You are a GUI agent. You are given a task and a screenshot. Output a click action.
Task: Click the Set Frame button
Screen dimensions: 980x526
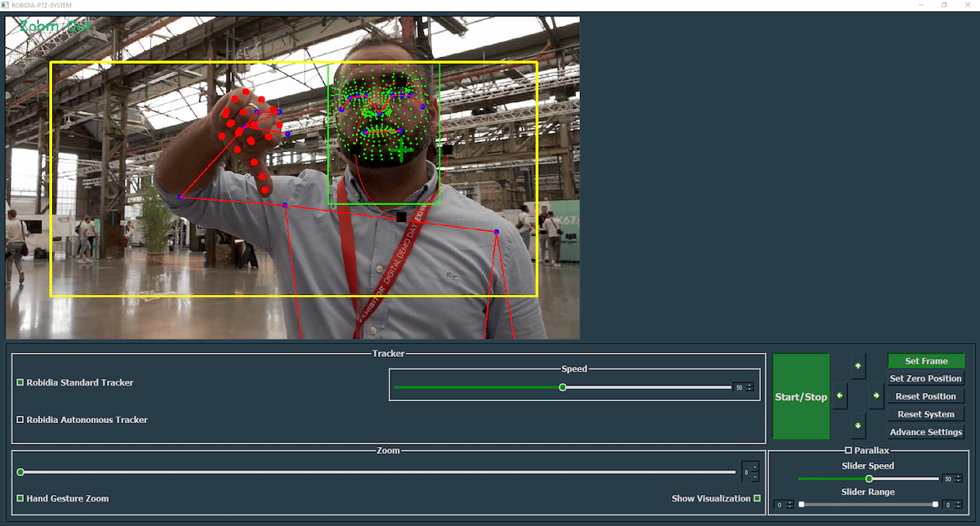pyautogui.click(x=926, y=361)
